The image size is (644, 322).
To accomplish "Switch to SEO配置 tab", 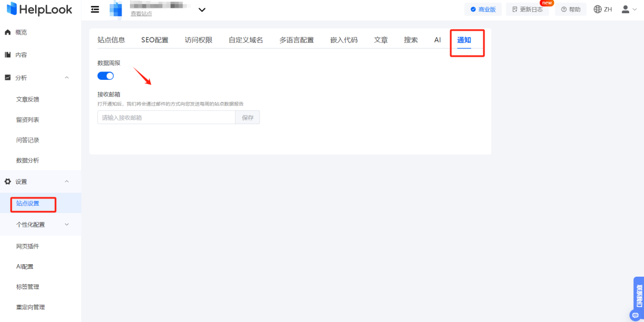I will [x=155, y=40].
